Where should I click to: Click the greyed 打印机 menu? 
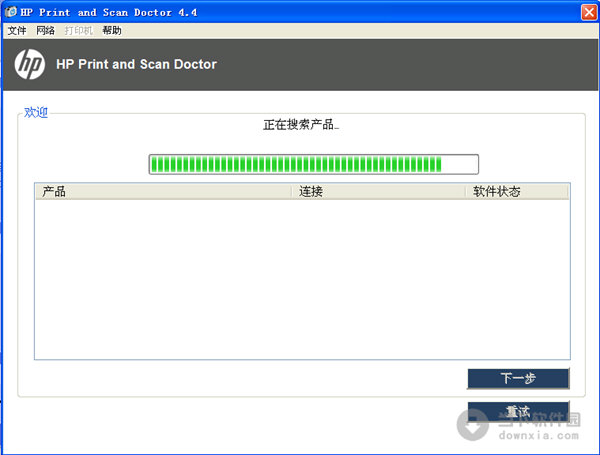(78, 31)
